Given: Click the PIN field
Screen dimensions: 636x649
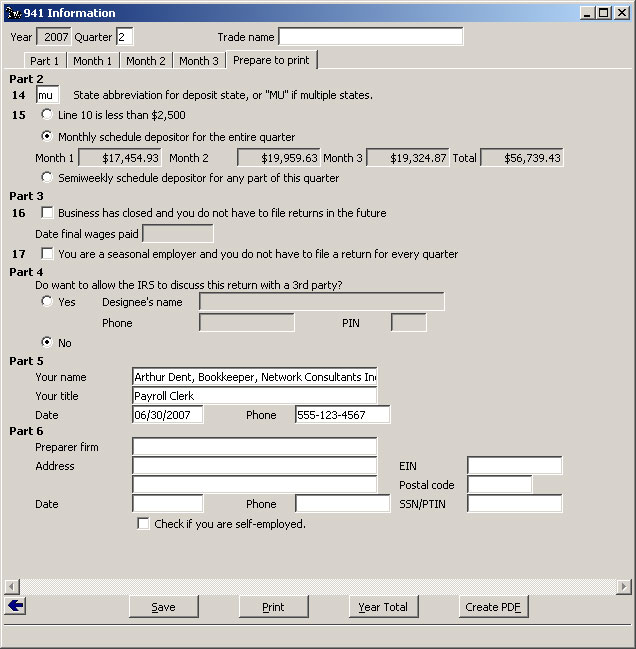Looking at the screenshot, I should click(x=408, y=322).
